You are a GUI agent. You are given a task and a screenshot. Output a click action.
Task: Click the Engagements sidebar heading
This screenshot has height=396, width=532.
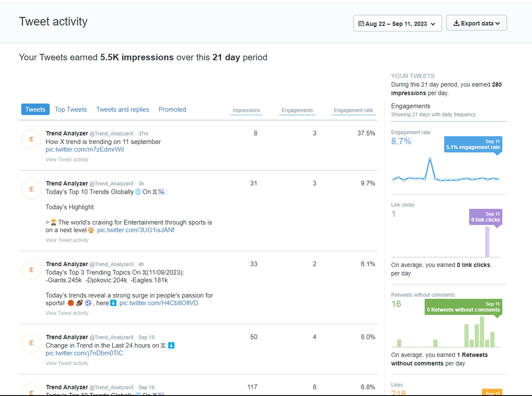(x=411, y=106)
